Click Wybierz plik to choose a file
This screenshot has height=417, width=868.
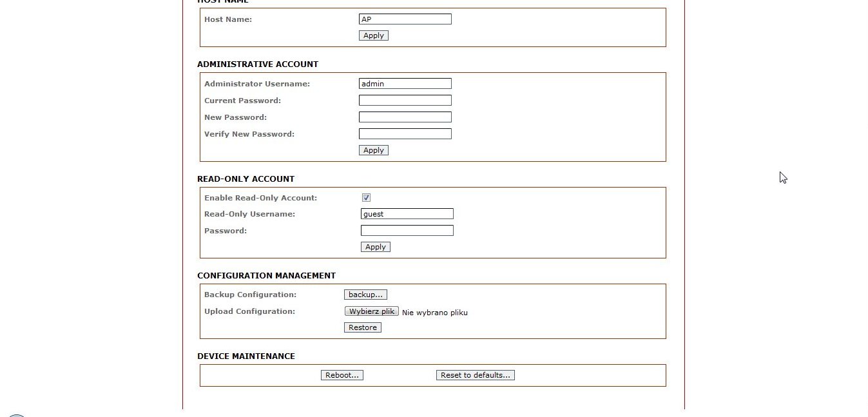[372, 311]
